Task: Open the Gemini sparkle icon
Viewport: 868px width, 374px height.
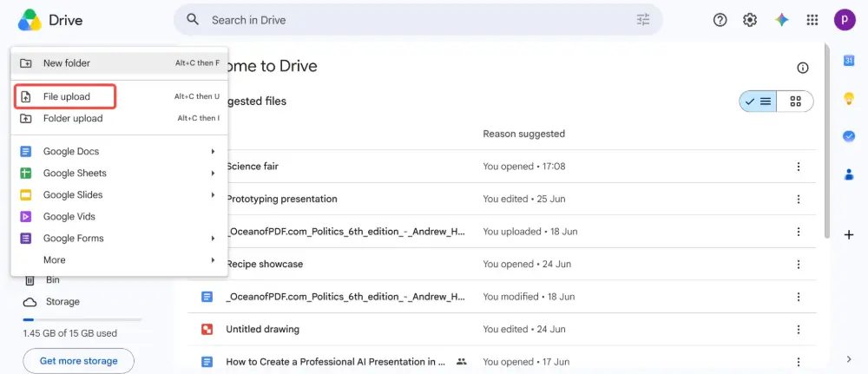Action: [781, 20]
